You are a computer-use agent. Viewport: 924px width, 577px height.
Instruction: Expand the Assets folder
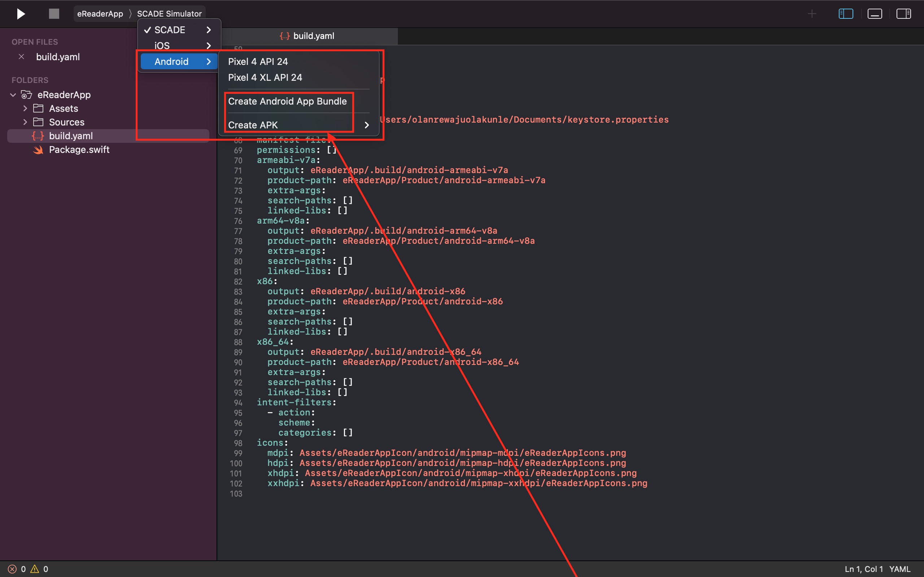(x=25, y=109)
